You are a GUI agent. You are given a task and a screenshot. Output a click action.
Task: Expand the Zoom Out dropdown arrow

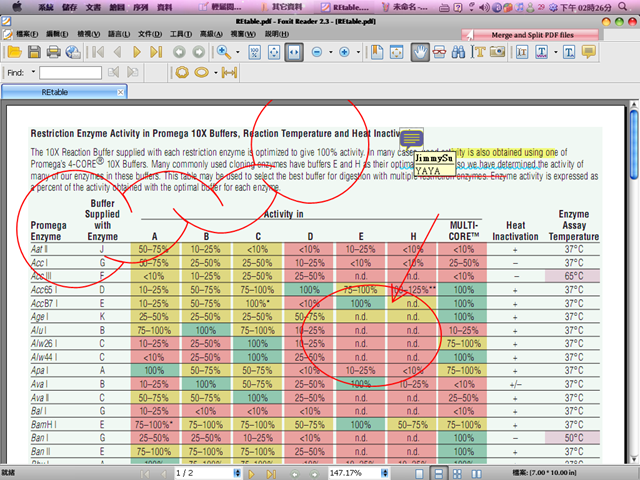coord(331,52)
